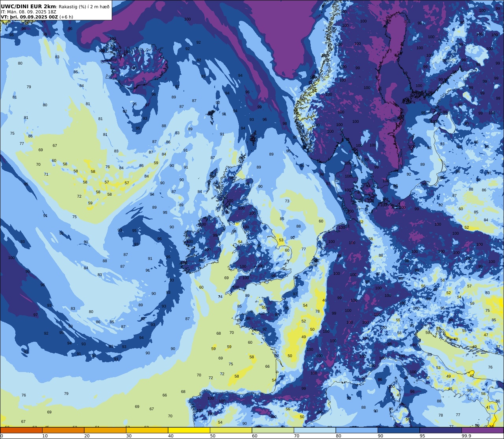The width and height of the screenshot is (504, 439).
Task: Select the "Rakastig (%) í 2 m hæð" label
Action: coord(84,7)
